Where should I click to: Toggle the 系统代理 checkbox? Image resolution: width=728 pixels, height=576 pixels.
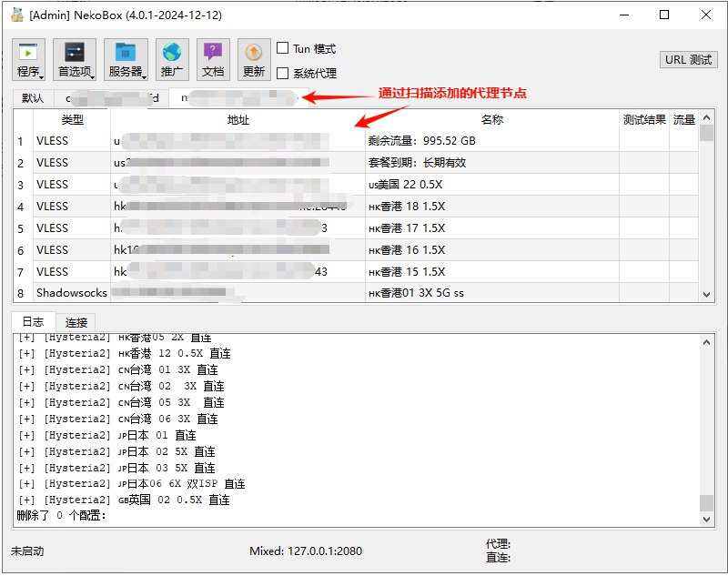tap(283, 74)
